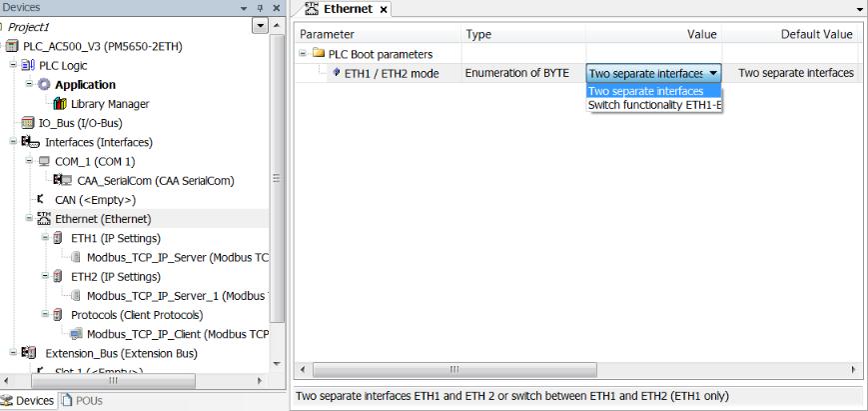Click the Application node icon

click(44, 85)
